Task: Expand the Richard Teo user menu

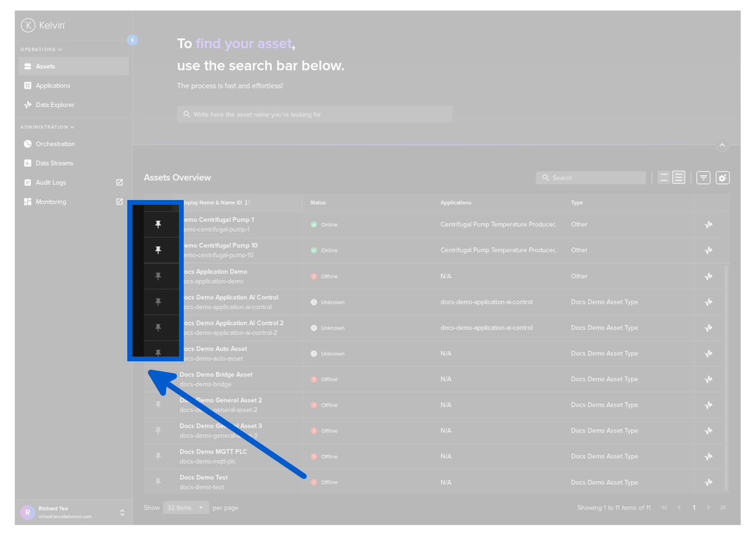Action: (122, 513)
